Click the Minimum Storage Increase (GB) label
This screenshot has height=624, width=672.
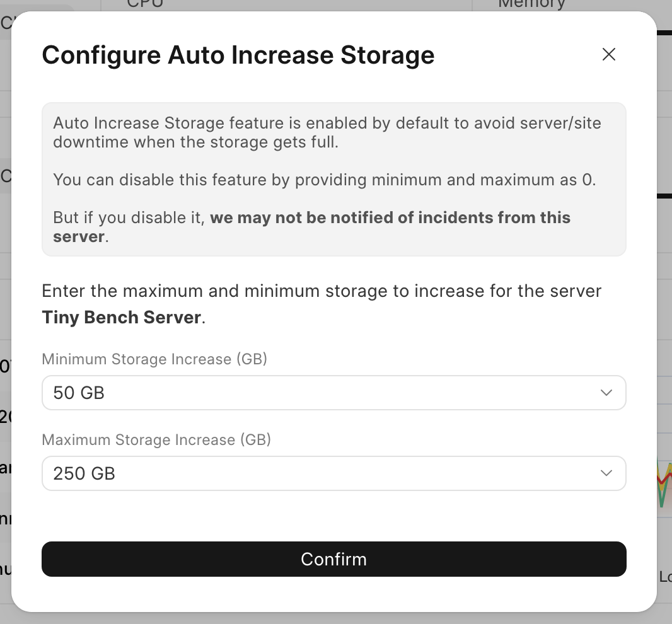click(154, 359)
